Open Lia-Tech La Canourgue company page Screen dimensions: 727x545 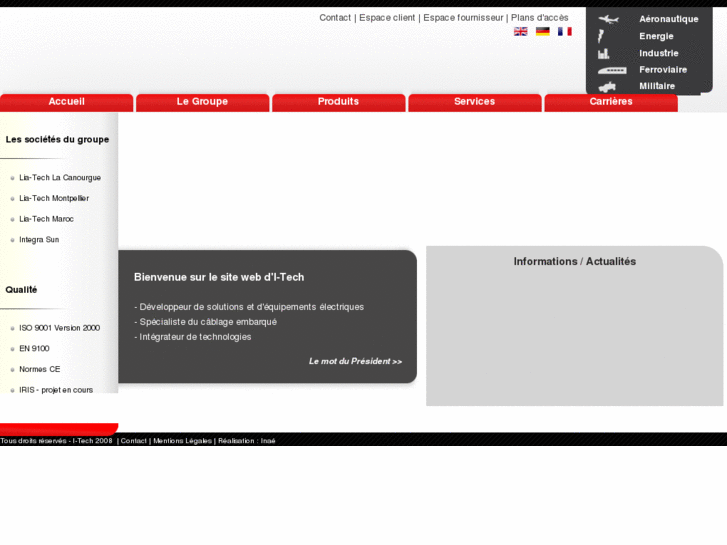tap(60, 178)
